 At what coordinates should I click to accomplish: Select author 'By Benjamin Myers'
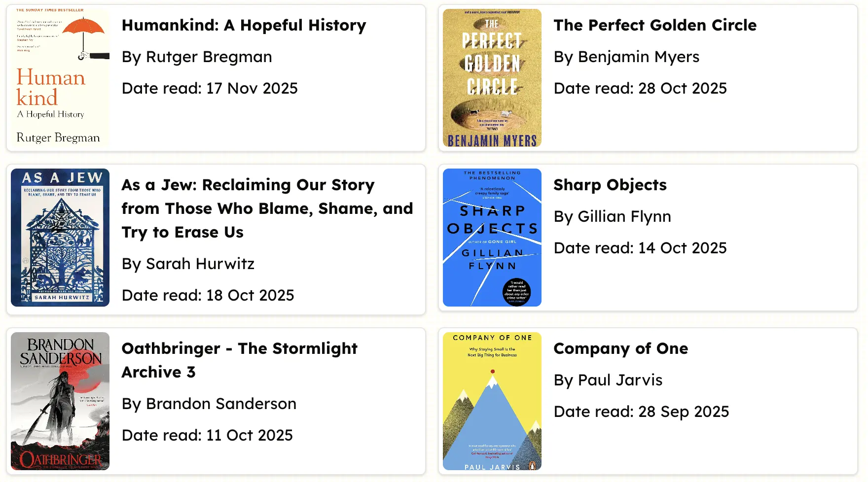(626, 57)
